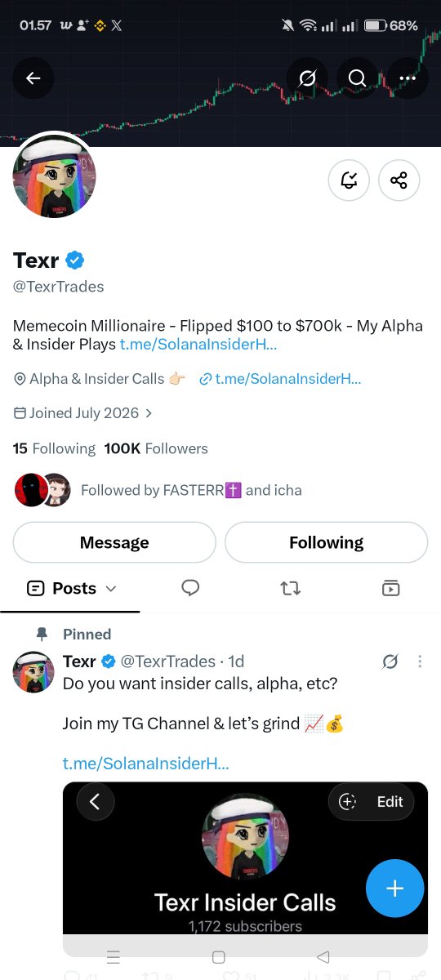Toggle the Following button to unfollow
441x980 pixels.
[326, 543]
